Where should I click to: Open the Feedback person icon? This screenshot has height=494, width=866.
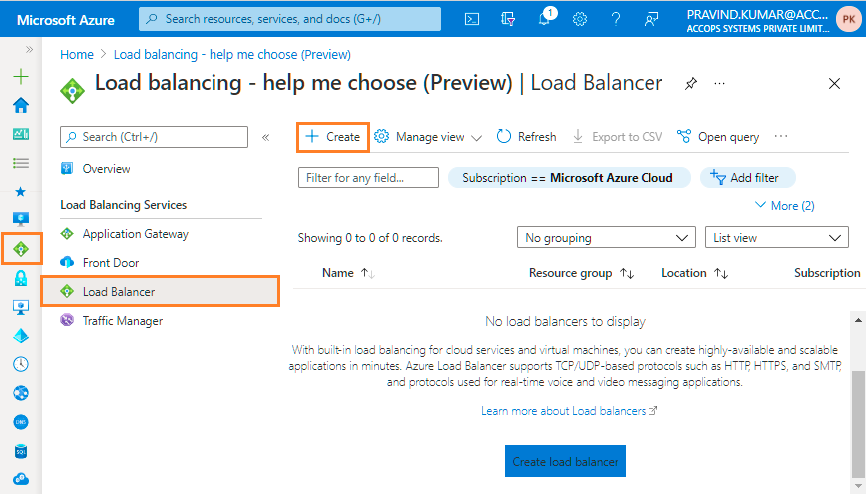652,19
